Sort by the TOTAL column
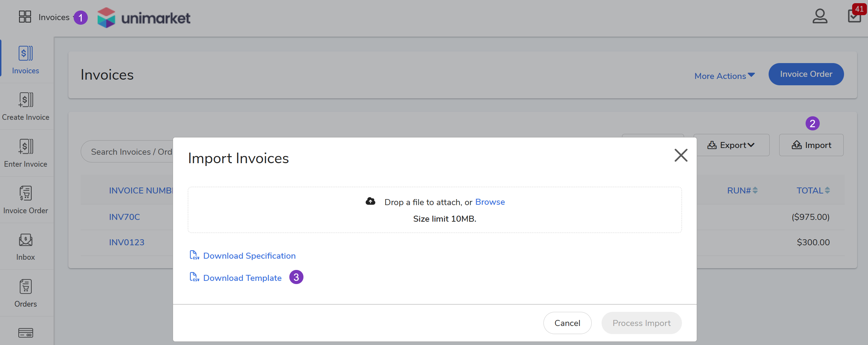Viewport: 868px width, 345px height. 813,190
